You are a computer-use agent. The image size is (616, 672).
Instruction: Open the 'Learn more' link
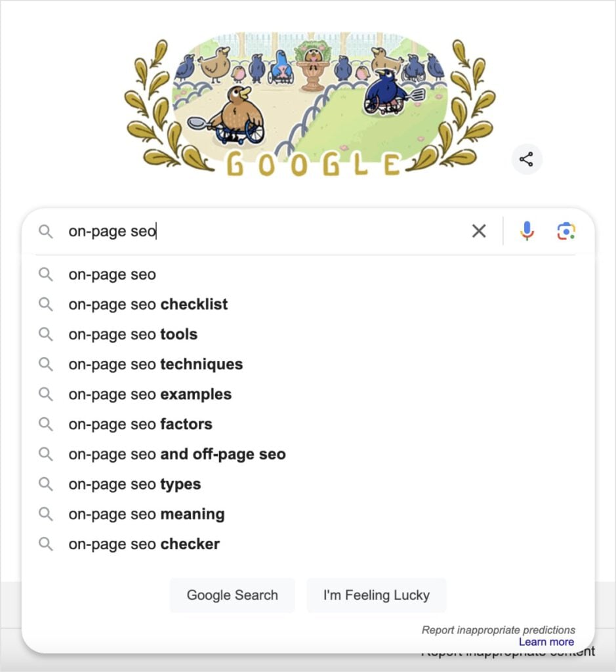(x=546, y=642)
